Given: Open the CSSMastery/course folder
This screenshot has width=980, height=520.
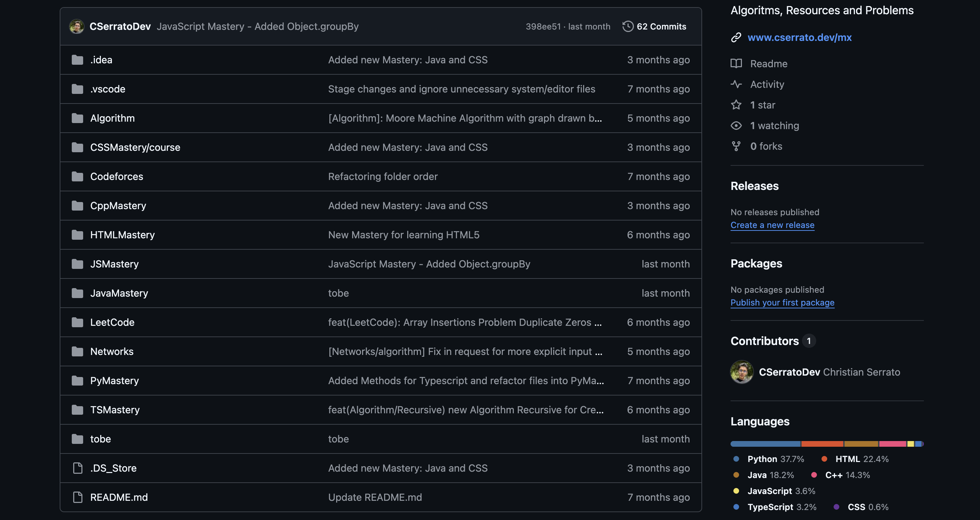Looking at the screenshot, I should pos(135,147).
